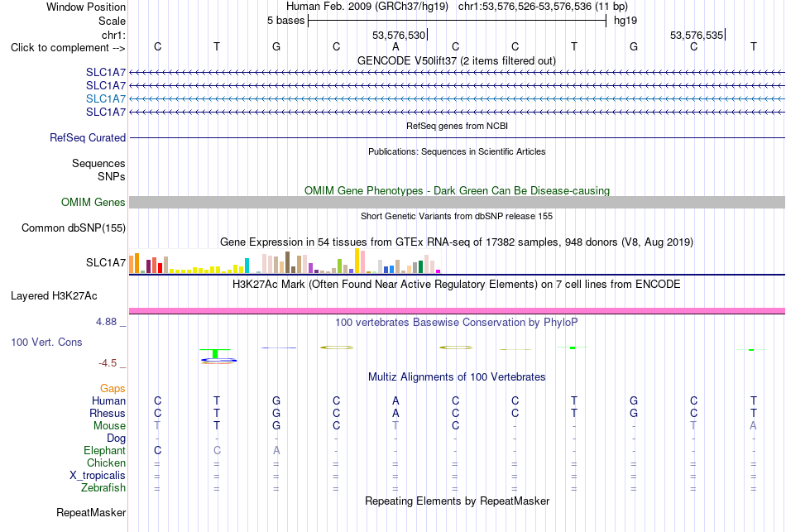Select the Chicken alignment row label
The width and height of the screenshot is (786, 532).
(106, 463)
